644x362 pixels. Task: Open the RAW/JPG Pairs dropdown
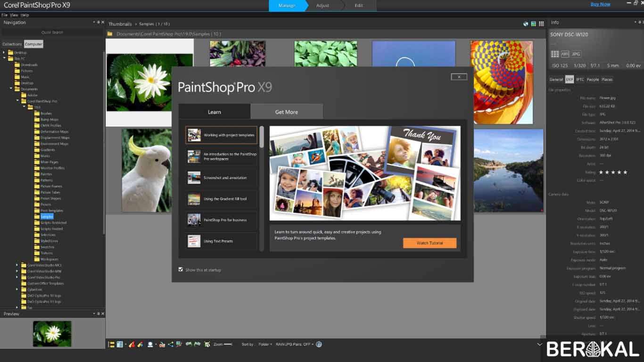point(295,345)
